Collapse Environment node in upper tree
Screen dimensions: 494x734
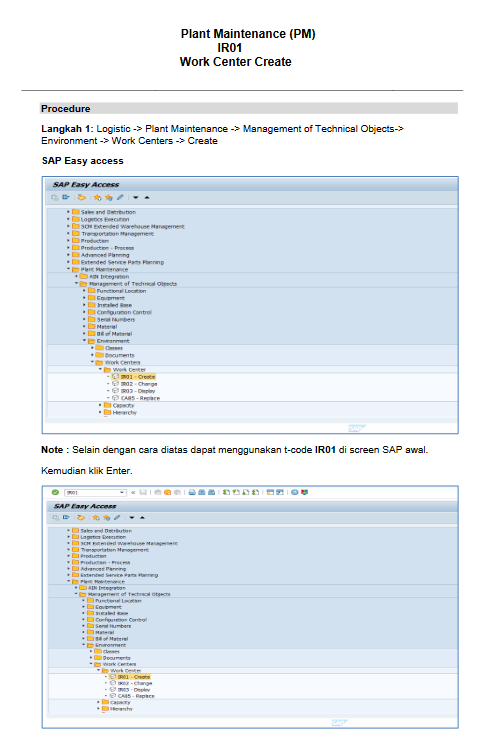[84, 341]
